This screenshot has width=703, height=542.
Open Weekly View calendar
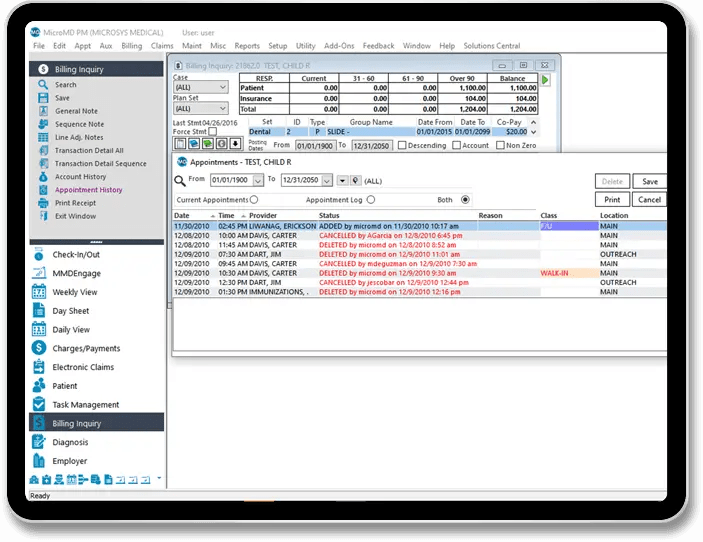point(74,292)
